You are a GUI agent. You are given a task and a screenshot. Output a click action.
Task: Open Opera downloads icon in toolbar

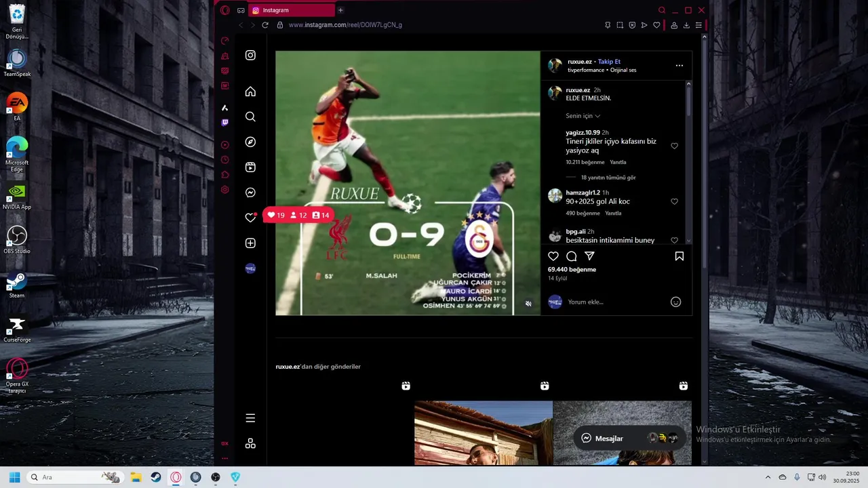pyautogui.click(x=686, y=25)
